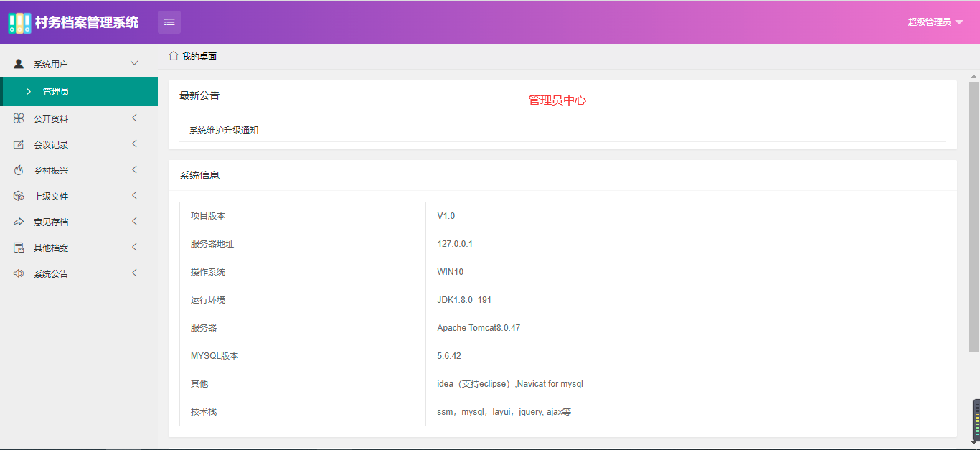This screenshot has width=980, height=450.
Task: Click the 公开资料 clover icon
Action: 19,118
